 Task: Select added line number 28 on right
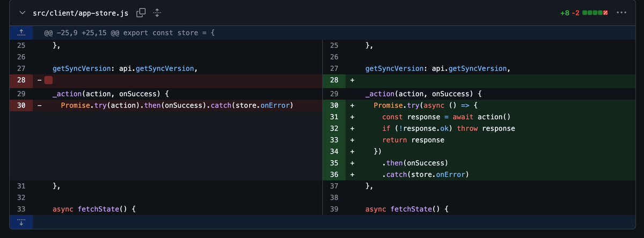pos(334,80)
